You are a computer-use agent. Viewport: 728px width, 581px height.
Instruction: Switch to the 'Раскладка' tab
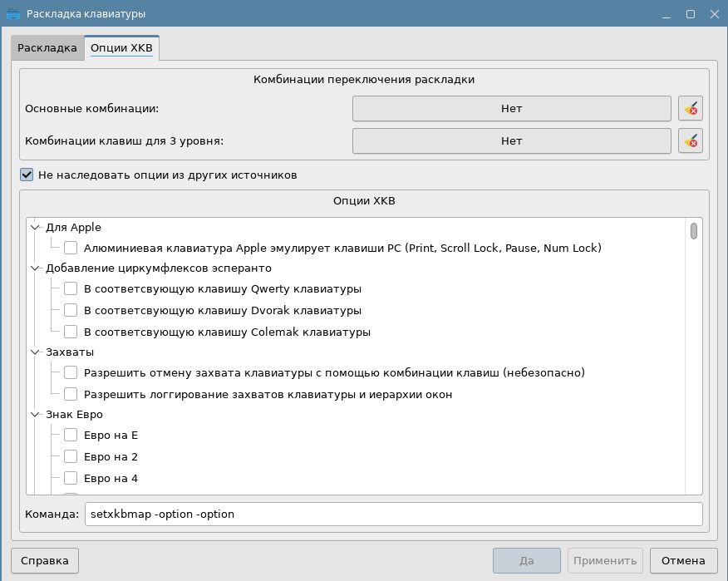coord(47,48)
